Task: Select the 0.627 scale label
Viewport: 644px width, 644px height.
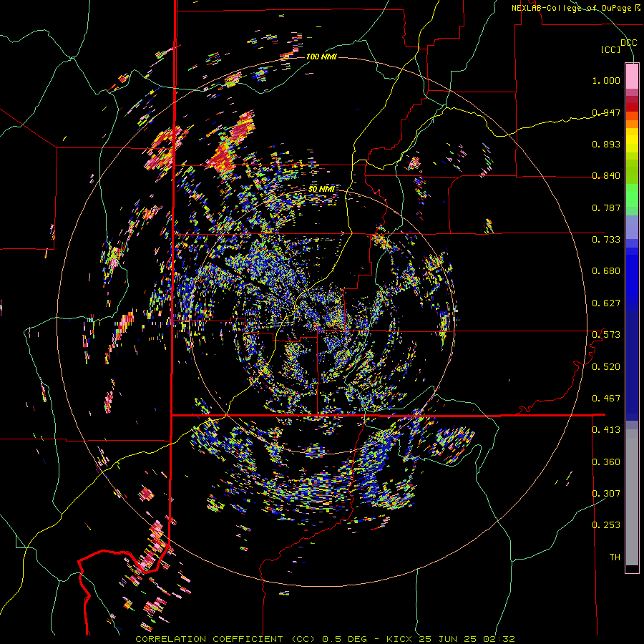Action: 606,303
